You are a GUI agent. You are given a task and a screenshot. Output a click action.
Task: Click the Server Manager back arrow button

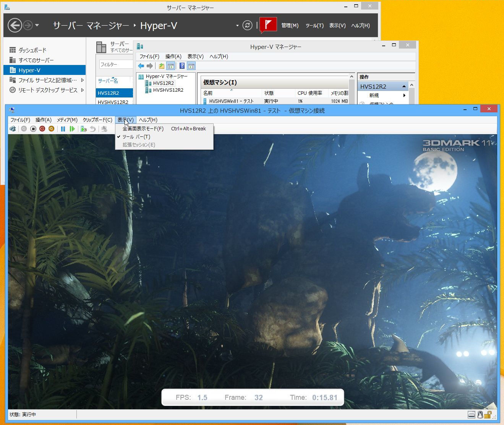pos(15,25)
